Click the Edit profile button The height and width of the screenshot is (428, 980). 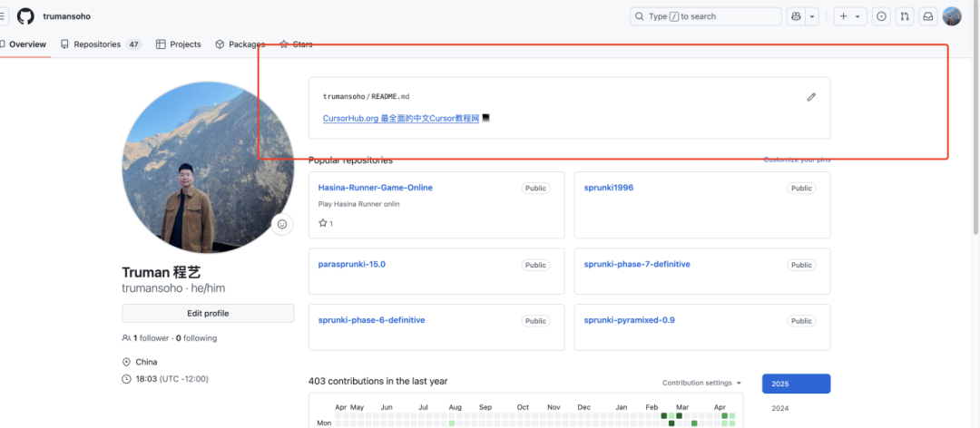click(208, 314)
